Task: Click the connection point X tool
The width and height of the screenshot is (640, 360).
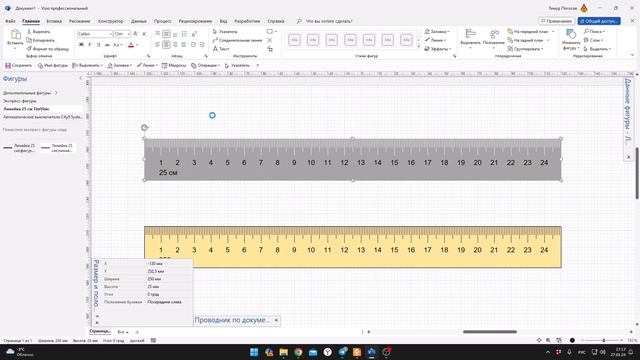Action: pos(269,40)
